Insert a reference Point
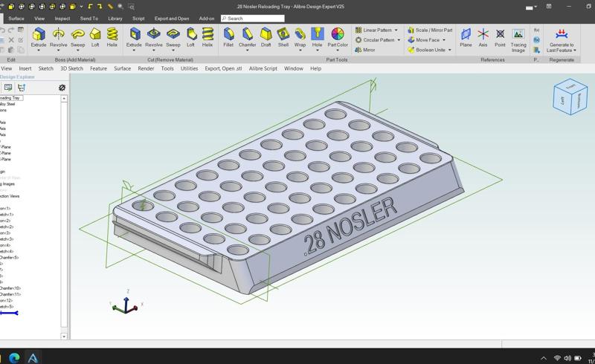595x364 pixels. pos(500,37)
